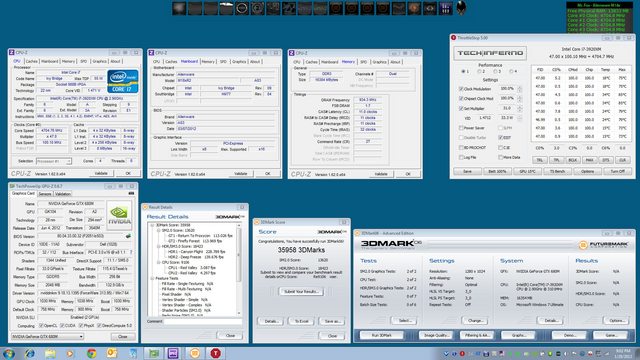Select Performance profile 2 radio in ThrottleStop

pyautogui.click(x=479, y=71)
